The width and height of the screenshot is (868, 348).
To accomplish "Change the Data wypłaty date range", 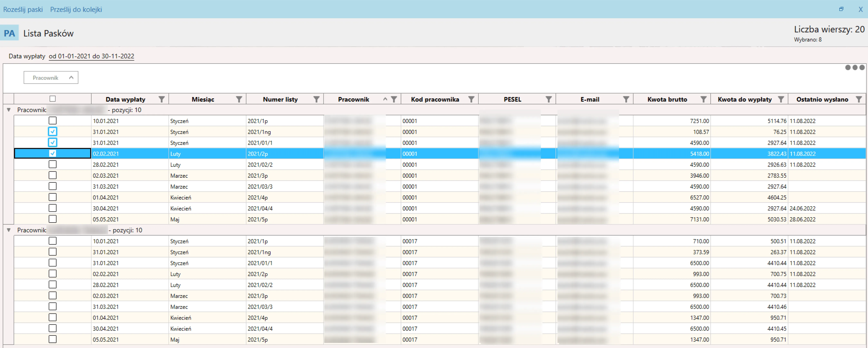I will click(92, 56).
